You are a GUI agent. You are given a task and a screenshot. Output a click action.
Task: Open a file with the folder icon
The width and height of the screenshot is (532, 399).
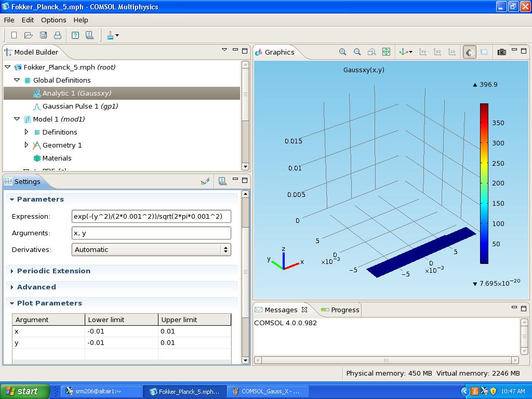pyautogui.click(x=29, y=35)
